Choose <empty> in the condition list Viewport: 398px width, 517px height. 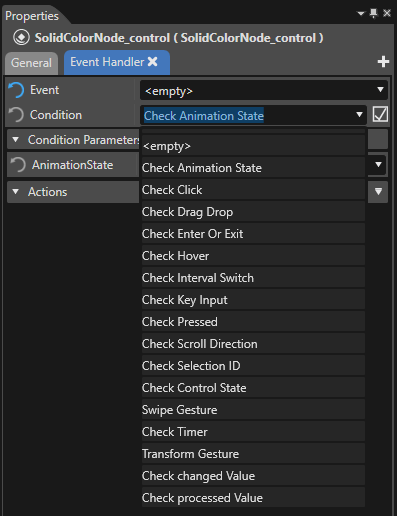point(253,146)
